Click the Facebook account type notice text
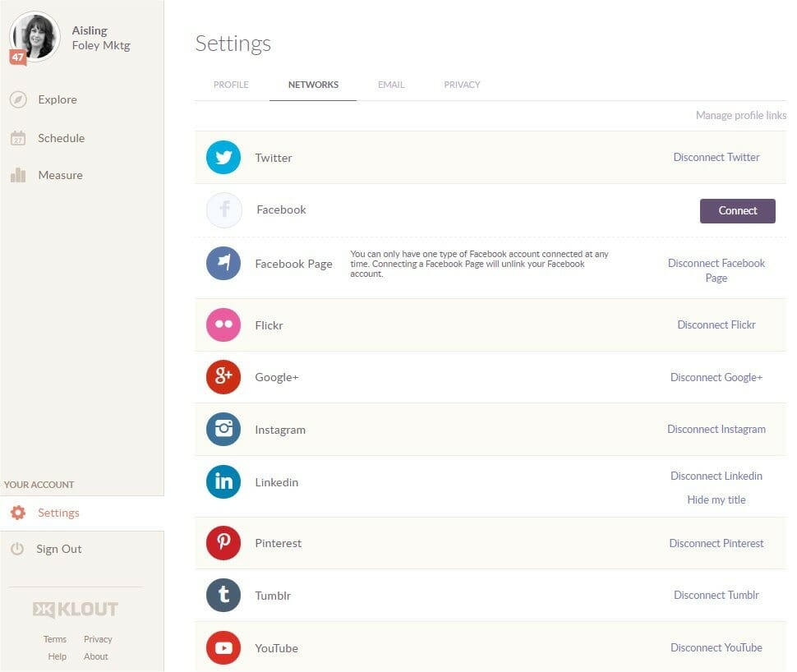 [x=479, y=264]
